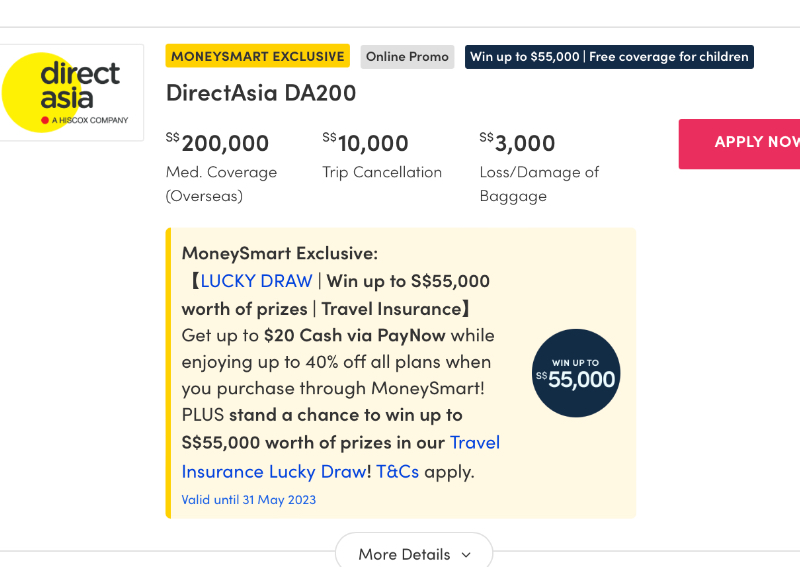Open the T&Cs link
Screen dimensions: 800x567
[x=397, y=472]
